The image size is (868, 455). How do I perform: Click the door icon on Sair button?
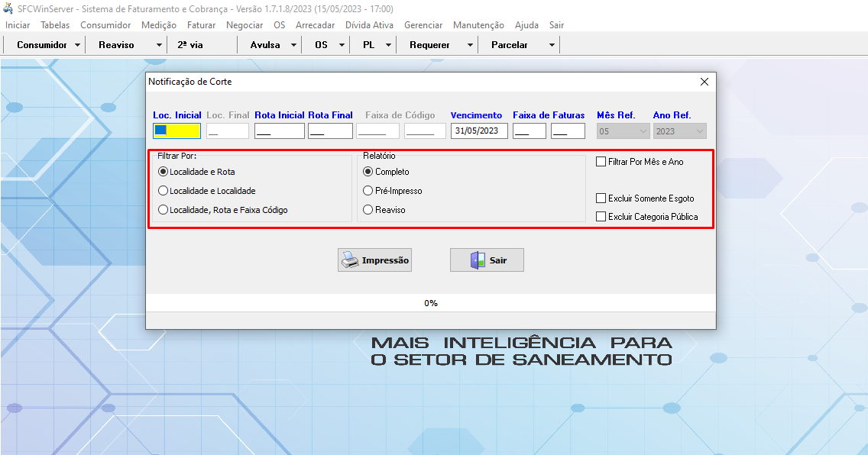coord(478,260)
